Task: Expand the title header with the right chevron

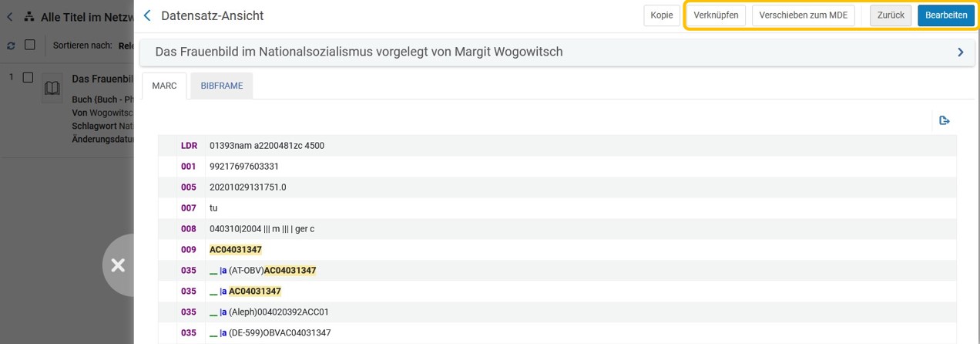Action: (960, 52)
